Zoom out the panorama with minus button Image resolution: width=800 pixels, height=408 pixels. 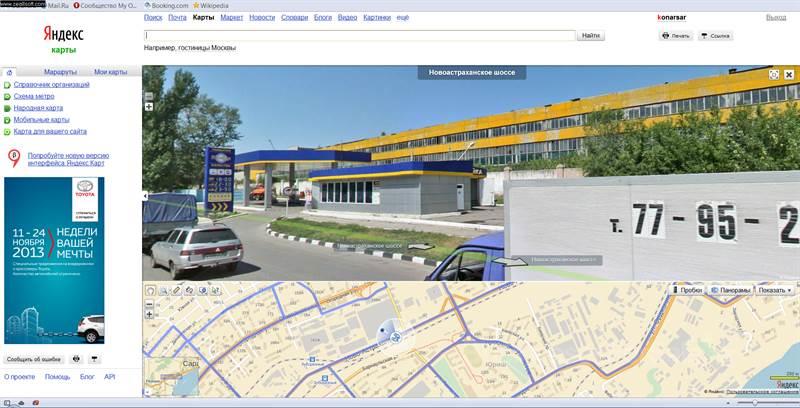coord(149,96)
